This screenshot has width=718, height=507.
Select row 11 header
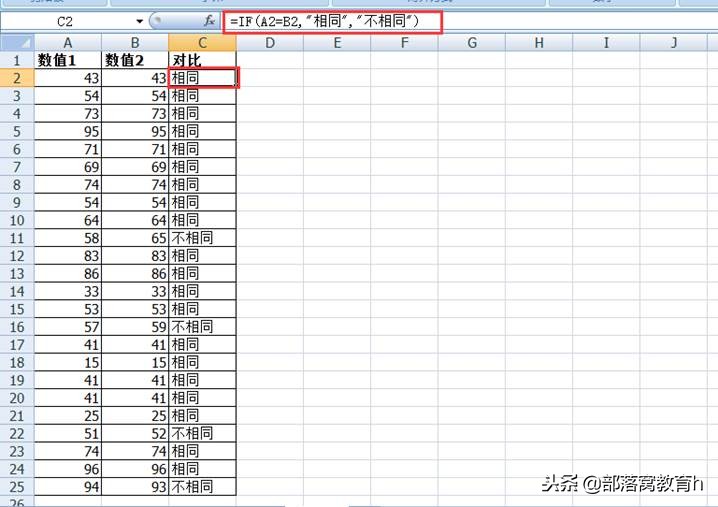pos(17,238)
